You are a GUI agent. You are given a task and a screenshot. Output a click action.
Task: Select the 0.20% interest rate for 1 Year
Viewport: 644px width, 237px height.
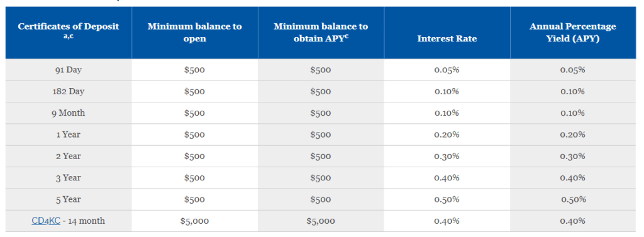pos(447,135)
